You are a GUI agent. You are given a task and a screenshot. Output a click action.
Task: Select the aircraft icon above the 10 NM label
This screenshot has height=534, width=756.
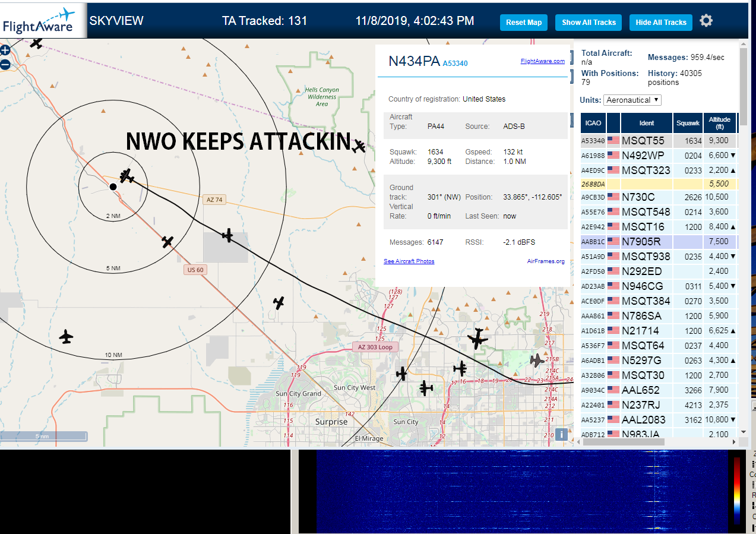coord(66,337)
